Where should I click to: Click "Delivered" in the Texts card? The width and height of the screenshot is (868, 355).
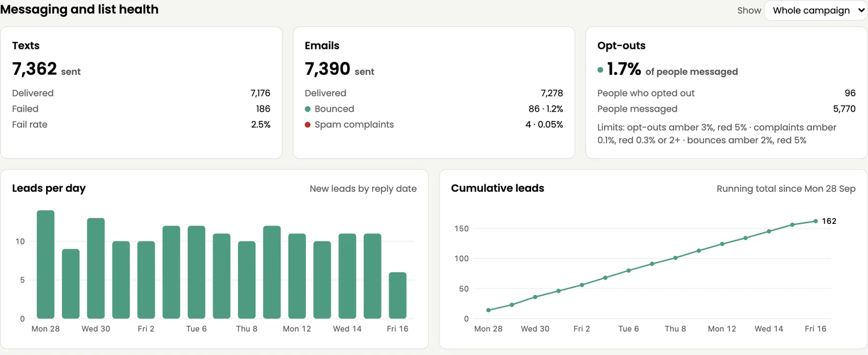33,93
